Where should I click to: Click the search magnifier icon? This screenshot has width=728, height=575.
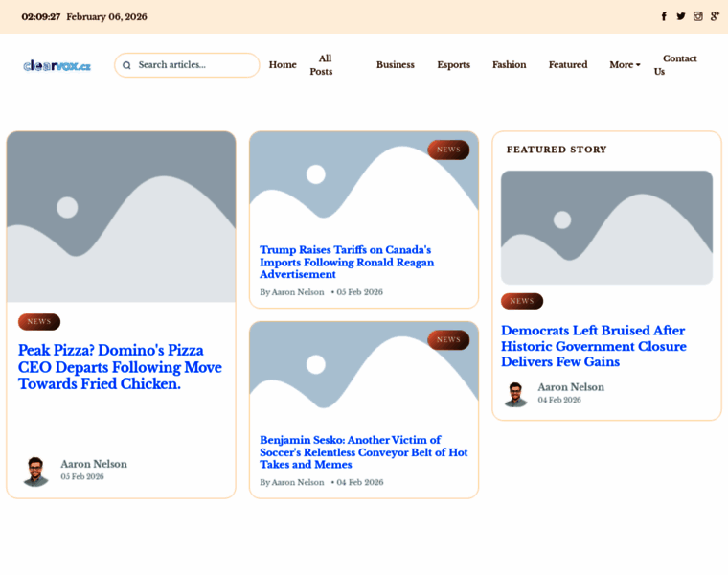(x=126, y=65)
